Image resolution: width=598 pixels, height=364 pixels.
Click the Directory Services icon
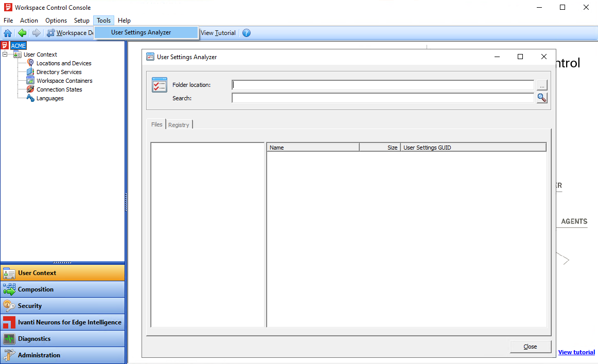click(30, 71)
